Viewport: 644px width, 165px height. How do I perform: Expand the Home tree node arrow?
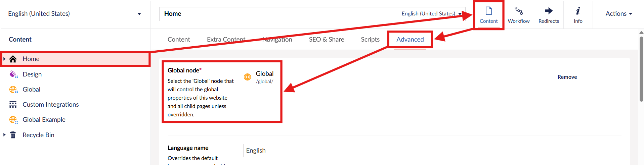click(4, 59)
